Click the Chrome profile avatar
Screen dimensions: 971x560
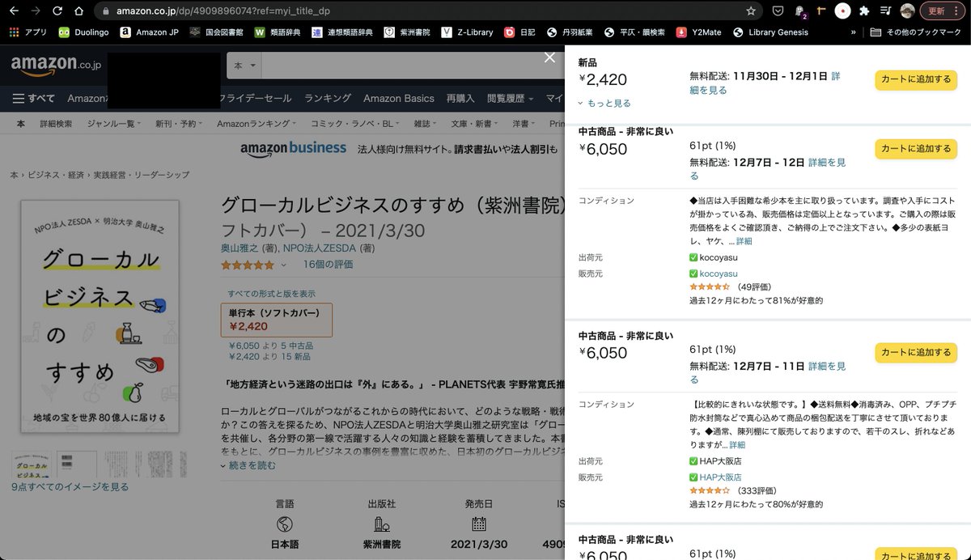tap(907, 11)
